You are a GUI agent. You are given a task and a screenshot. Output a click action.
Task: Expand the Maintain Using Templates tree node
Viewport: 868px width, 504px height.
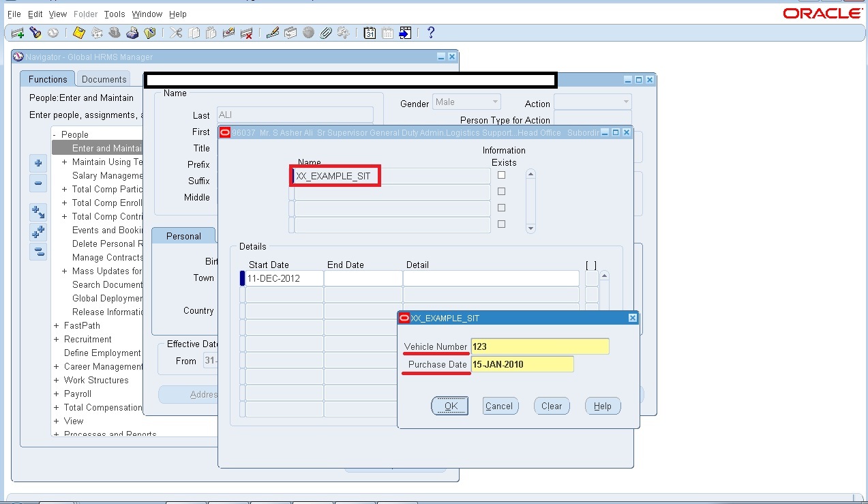[x=63, y=162]
